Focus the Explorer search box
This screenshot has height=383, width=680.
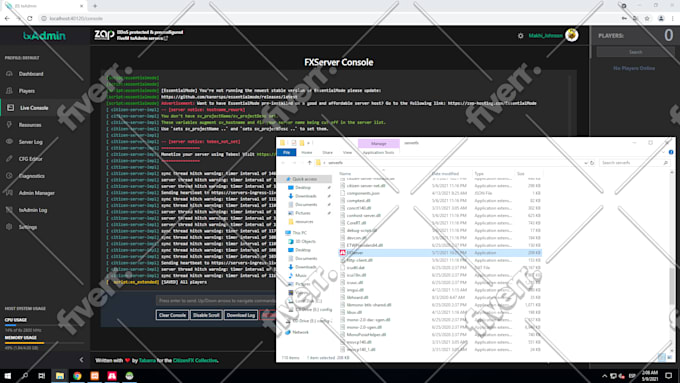point(634,163)
